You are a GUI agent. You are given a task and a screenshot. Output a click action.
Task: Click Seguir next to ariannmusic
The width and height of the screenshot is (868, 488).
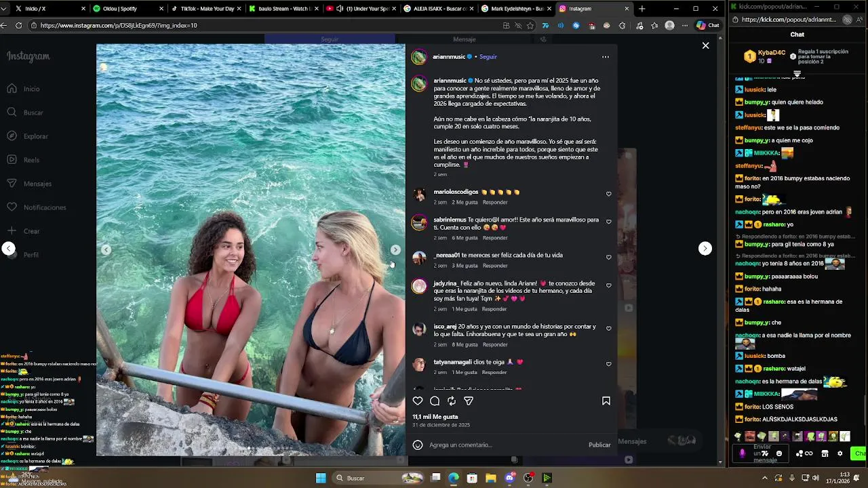click(x=488, y=57)
